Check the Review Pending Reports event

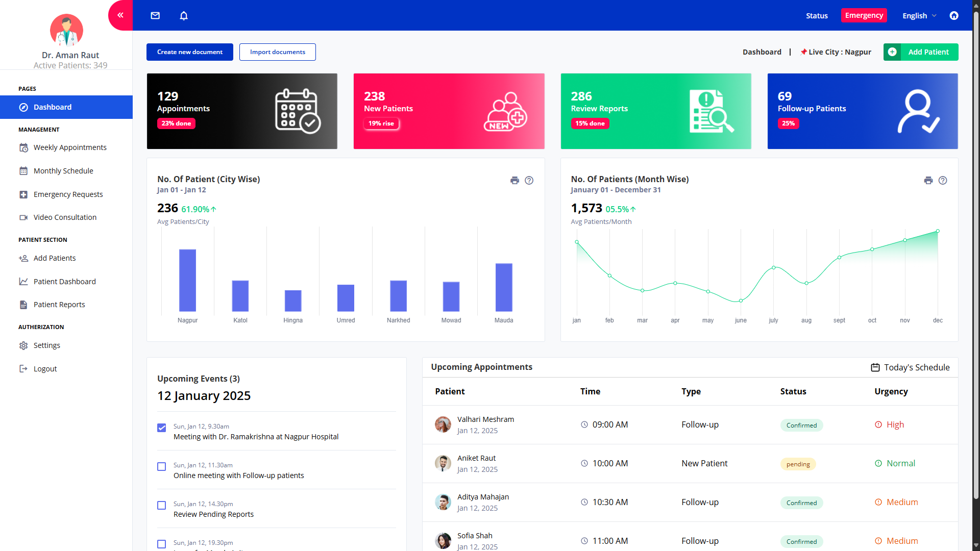pos(162,505)
